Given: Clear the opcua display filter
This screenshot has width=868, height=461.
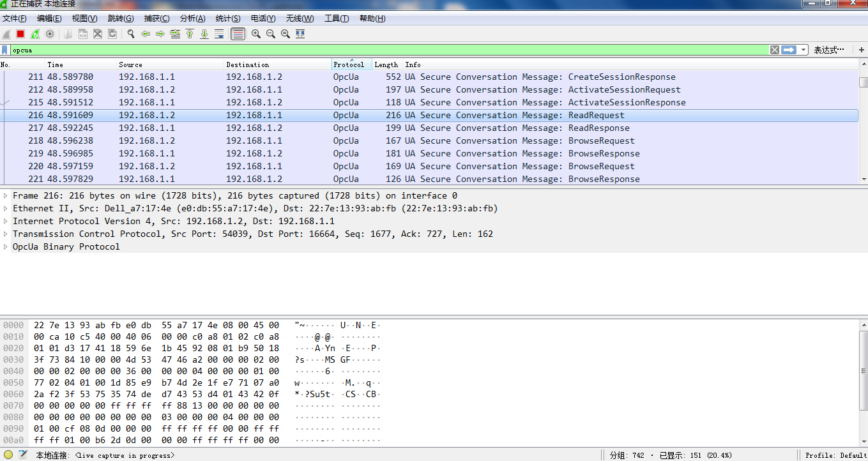Looking at the screenshot, I should click(x=775, y=50).
